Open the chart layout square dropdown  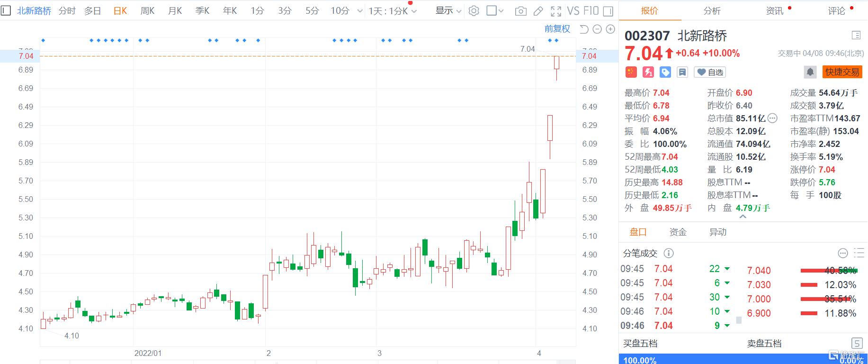click(495, 11)
